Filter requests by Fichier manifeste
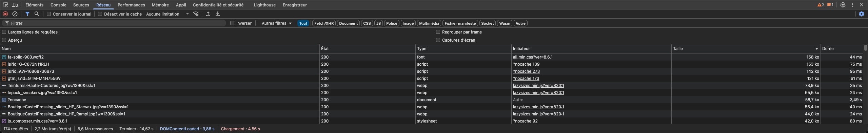 coord(460,23)
